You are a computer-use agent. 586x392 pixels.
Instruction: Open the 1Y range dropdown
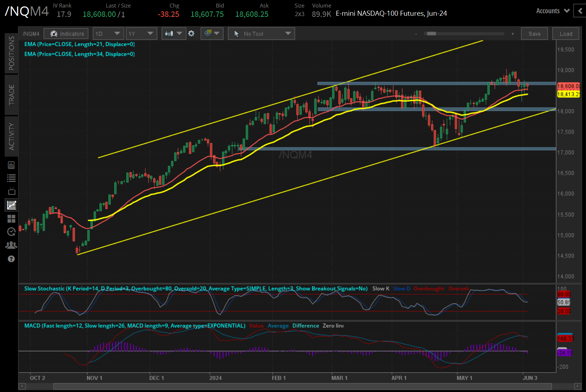141,33
